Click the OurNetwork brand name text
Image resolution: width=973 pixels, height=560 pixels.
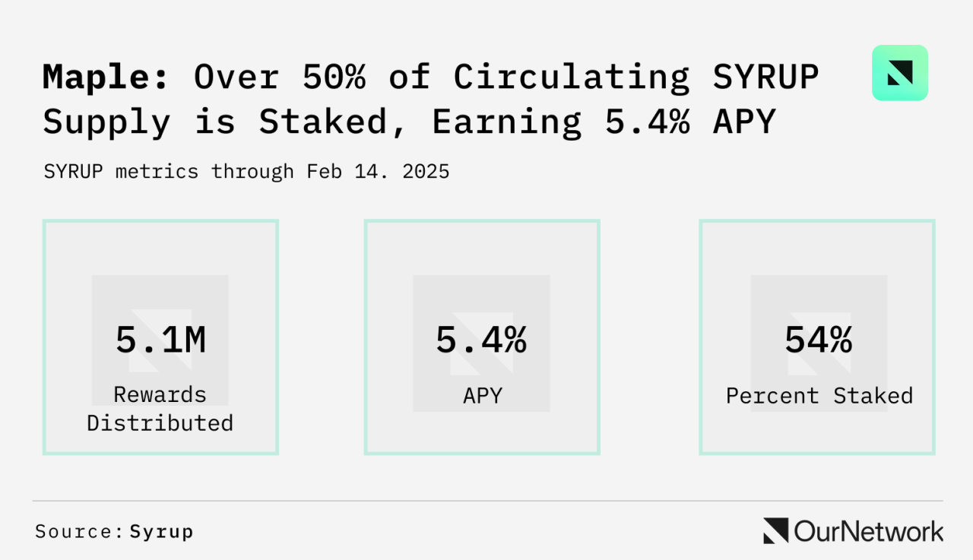click(869, 531)
